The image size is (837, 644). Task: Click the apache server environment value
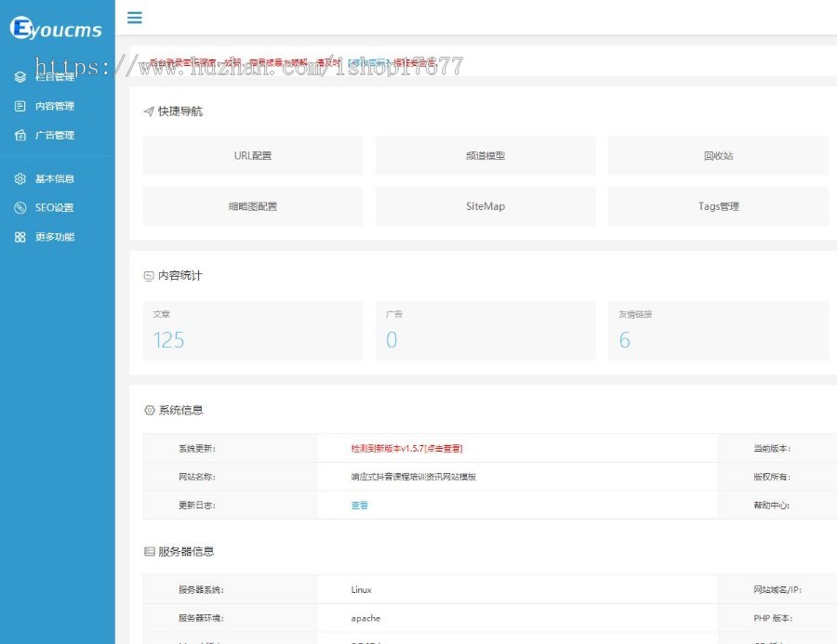pyautogui.click(x=365, y=618)
